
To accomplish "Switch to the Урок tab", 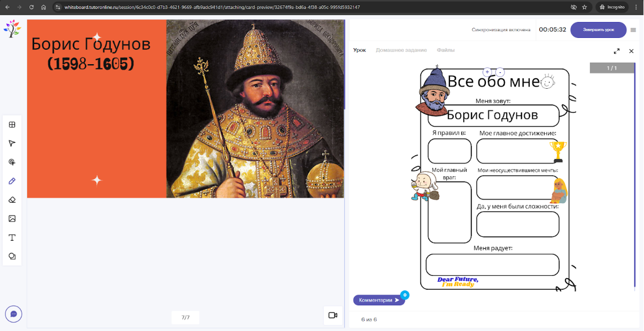I will (360, 50).
